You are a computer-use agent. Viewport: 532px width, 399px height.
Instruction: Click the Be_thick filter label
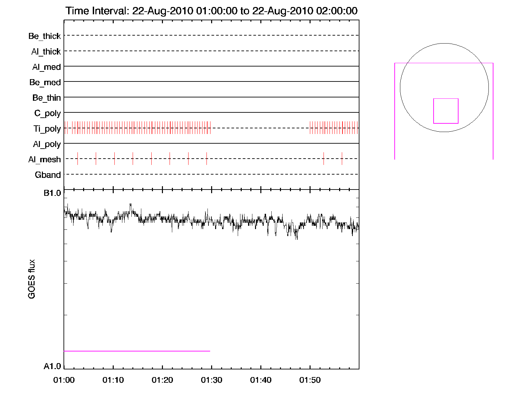click(x=45, y=36)
